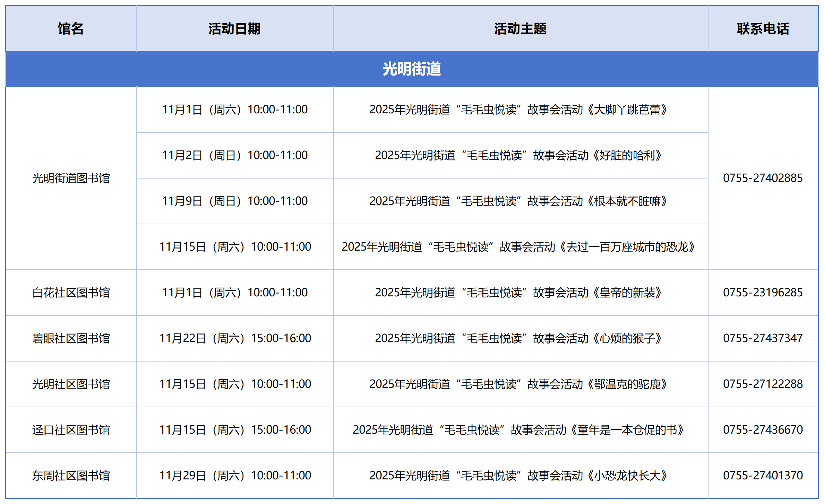Click 11月2日（周日）10:00-11:00 date cell
824x504 pixels.
point(235,155)
